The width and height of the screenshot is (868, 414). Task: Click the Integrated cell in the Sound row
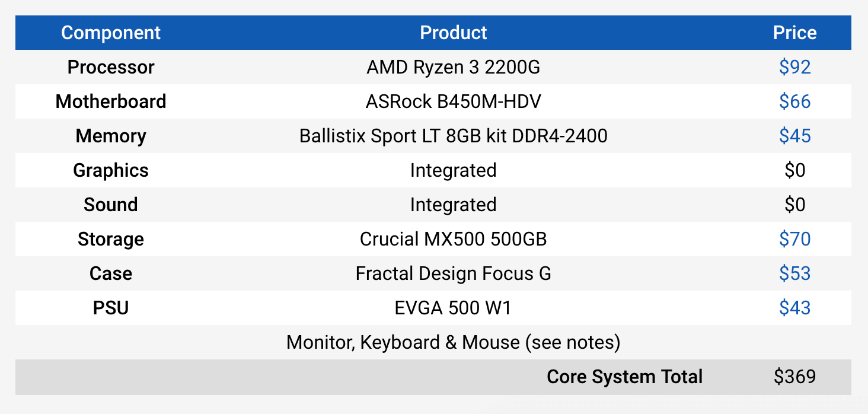tap(453, 205)
